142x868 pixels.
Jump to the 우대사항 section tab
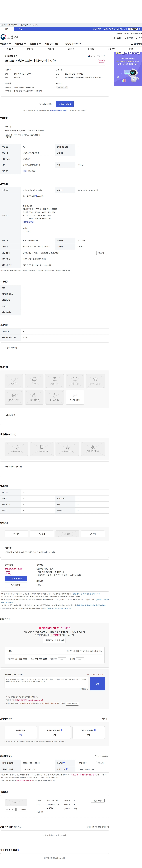(51, 49)
